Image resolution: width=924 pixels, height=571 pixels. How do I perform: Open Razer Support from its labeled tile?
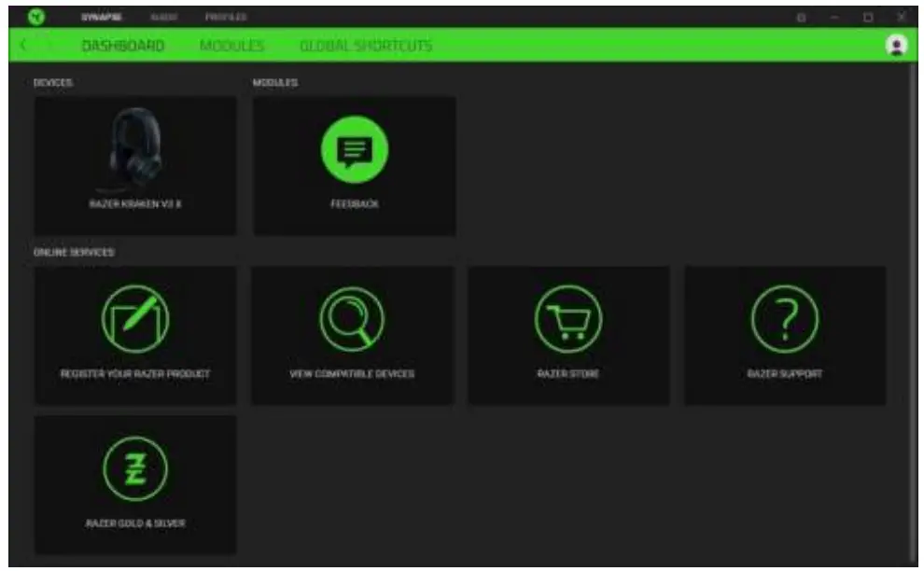[x=785, y=331]
